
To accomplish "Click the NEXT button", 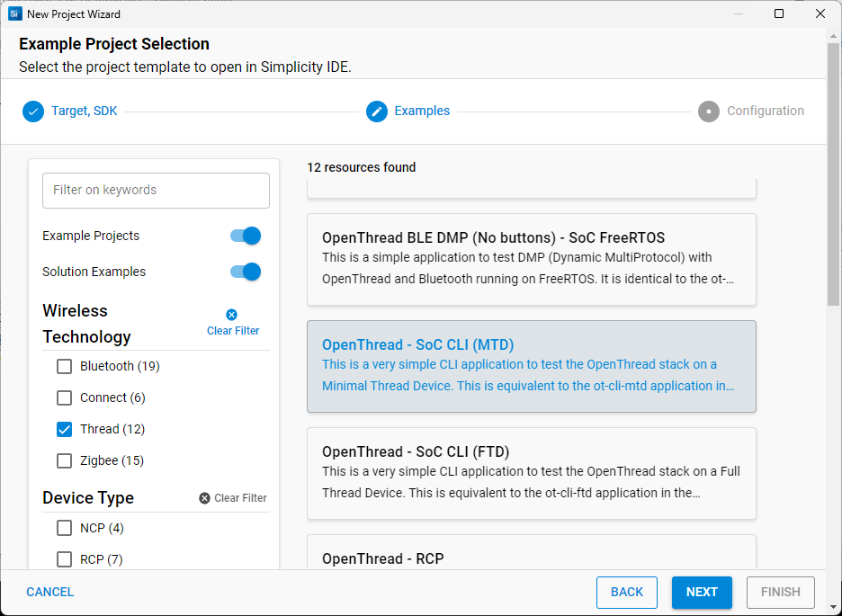I will pos(702,592).
